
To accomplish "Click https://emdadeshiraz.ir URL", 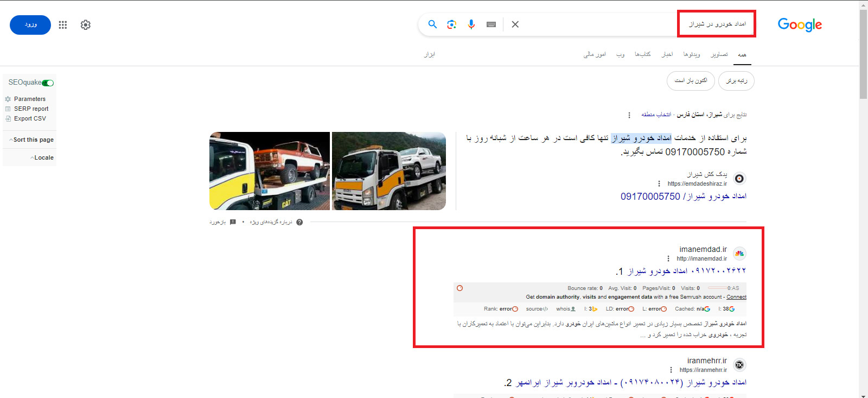I will [697, 184].
